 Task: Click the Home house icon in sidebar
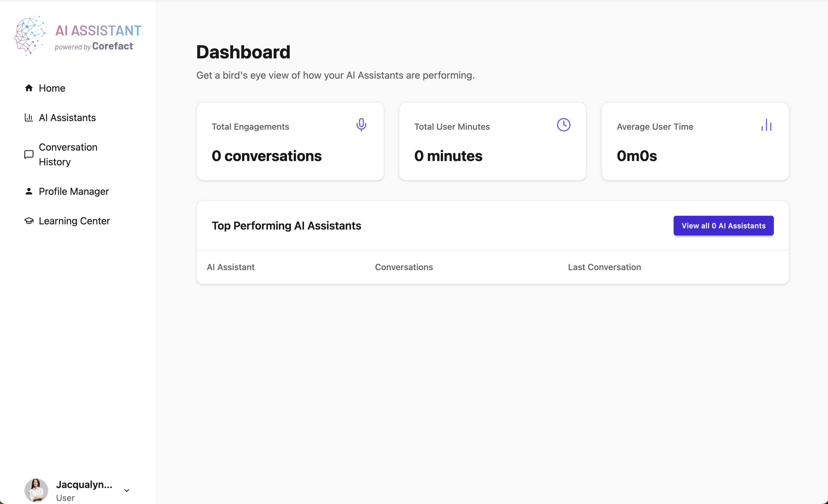point(29,88)
